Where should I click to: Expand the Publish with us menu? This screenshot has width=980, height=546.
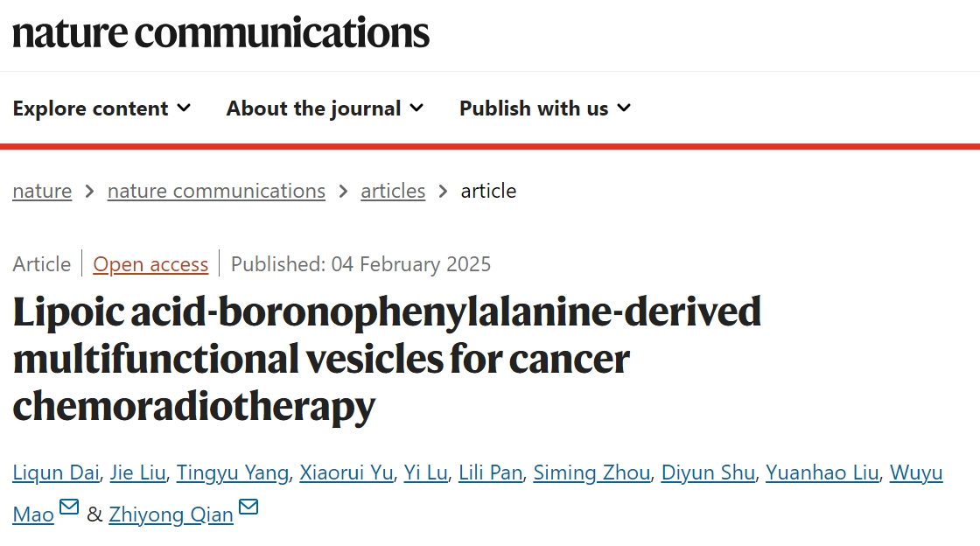544,108
